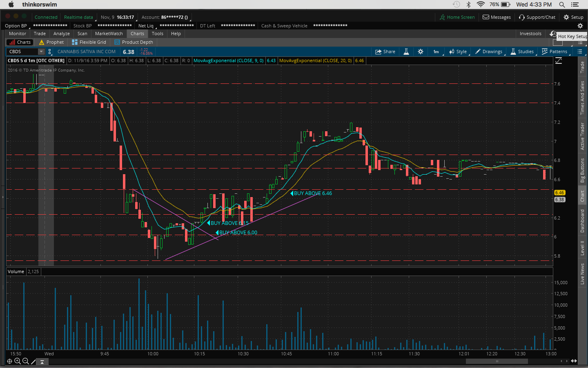Toggle the Level II side panel
Image resolution: width=588 pixels, height=368 pixels.
pyautogui.click(x=582, y=248)
